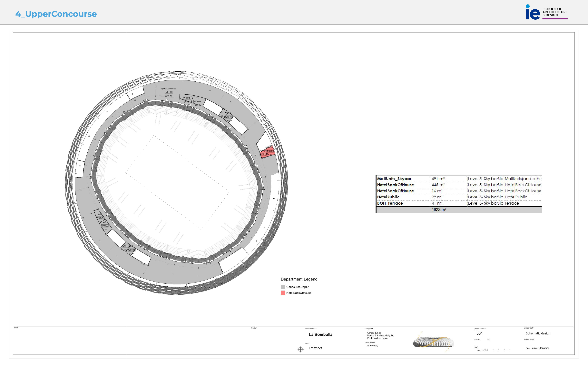This screenshot has width=588, height=368.
Task: Click the IE School of Architecture logo
Action: click(x=546, y=12)
